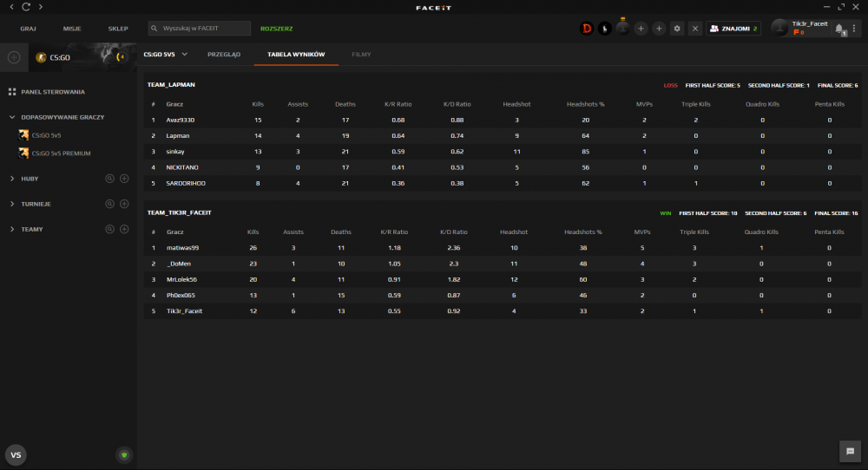
Task: Add a game with sidebar plus icon
Action: (x=14, y=57)
